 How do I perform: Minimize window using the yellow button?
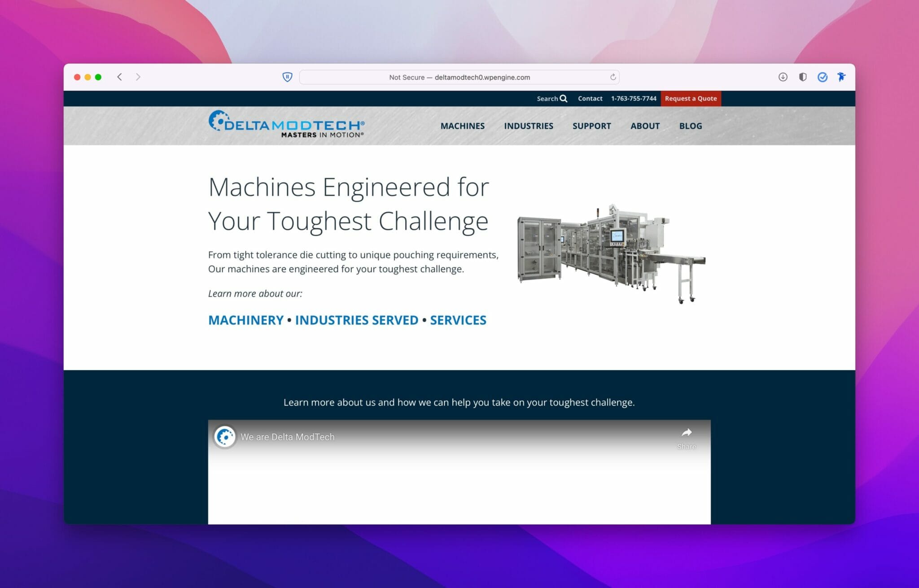pyautogui.click(x=88, y=77)
